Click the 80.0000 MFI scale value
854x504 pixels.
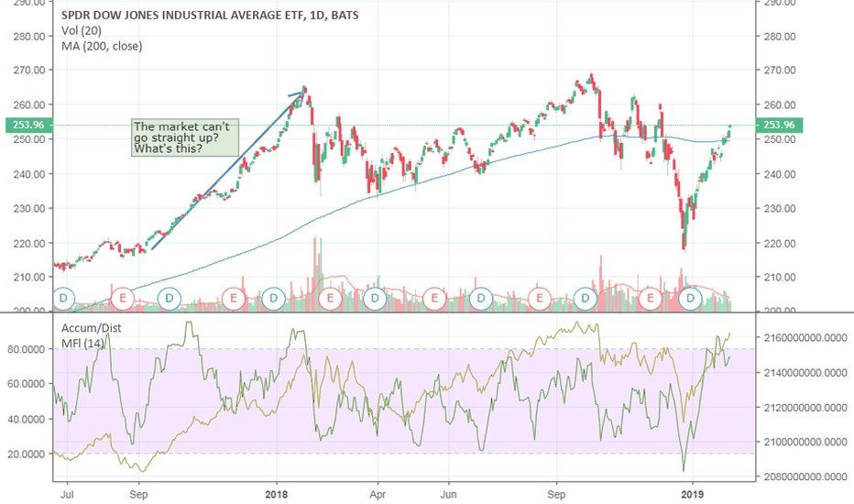point(27,349)
